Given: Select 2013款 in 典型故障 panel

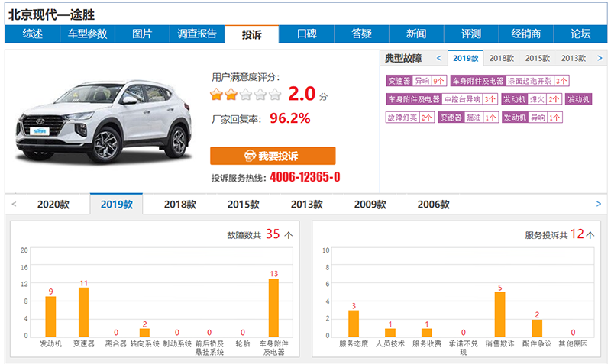Looking at the screenshot, I should coord(574,59).
